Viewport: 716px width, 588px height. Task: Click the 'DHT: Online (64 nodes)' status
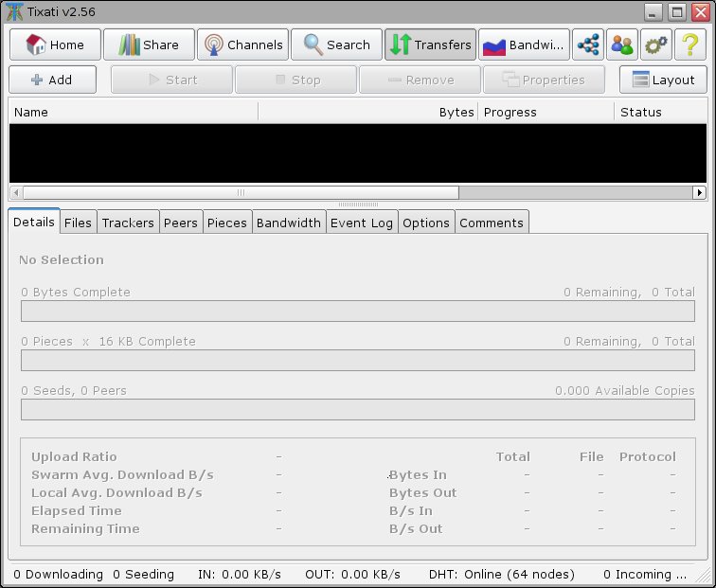coord(502,575)
